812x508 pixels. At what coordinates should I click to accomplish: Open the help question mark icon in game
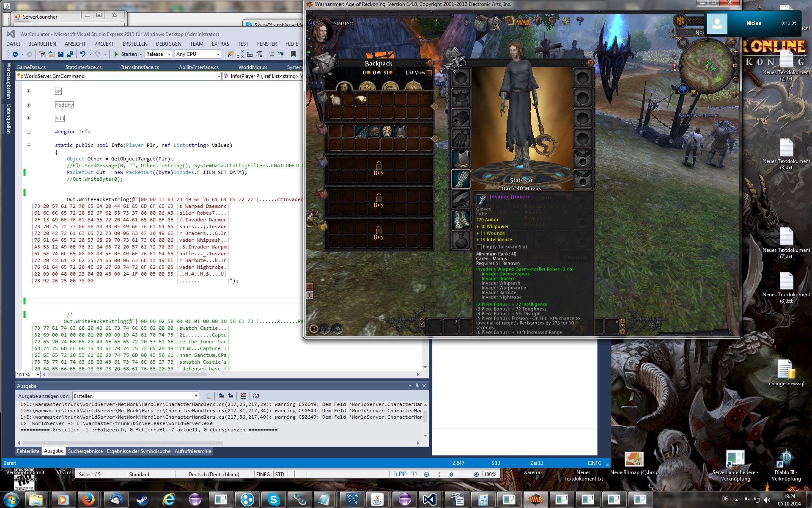tap(580, 20)
